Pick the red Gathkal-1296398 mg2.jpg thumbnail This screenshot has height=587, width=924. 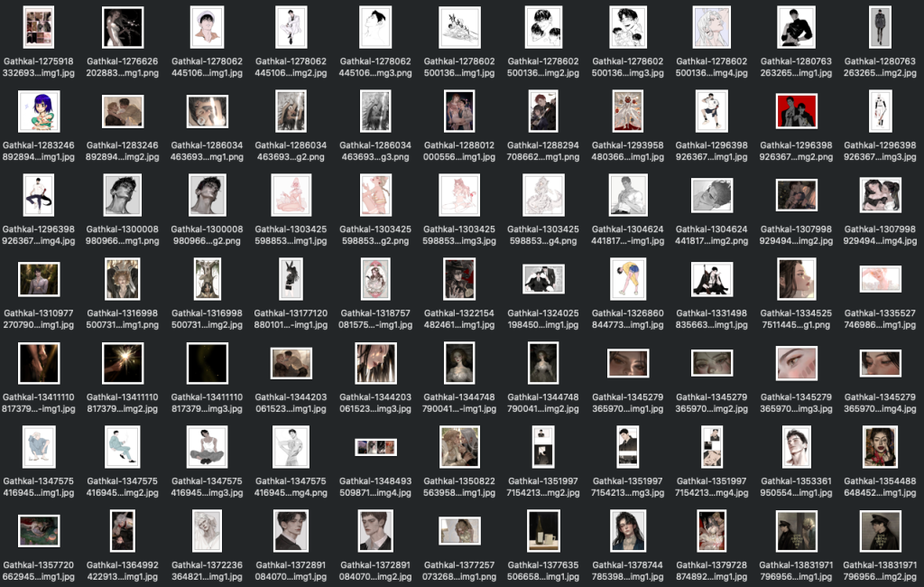click(x=797, y=111)
